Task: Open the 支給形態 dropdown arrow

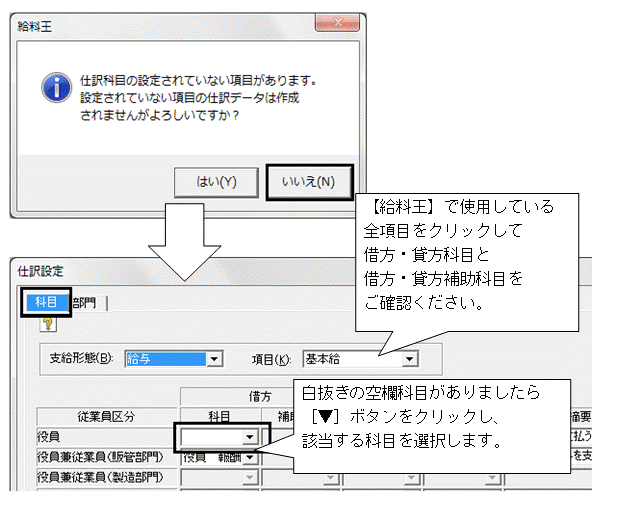Action: [214, 359]
